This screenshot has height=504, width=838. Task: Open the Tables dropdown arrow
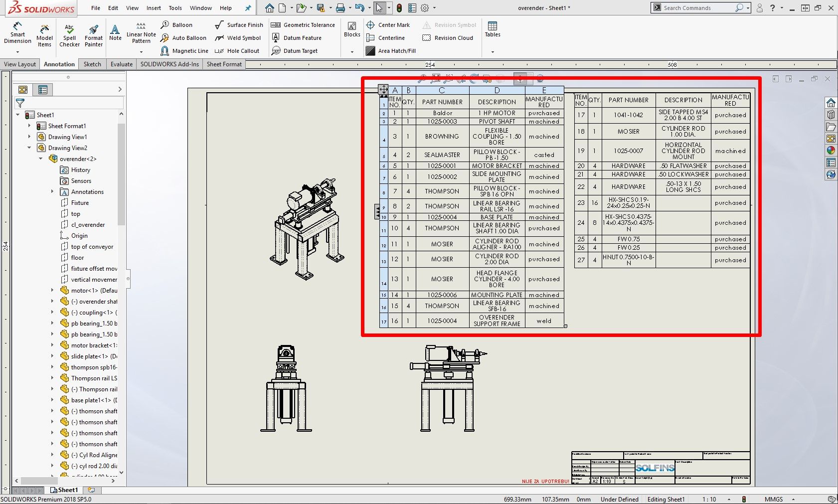493,52
